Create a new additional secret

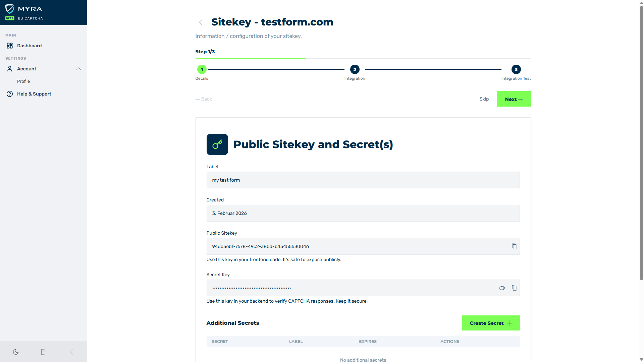pyautogui.click(x=490, y=323)
